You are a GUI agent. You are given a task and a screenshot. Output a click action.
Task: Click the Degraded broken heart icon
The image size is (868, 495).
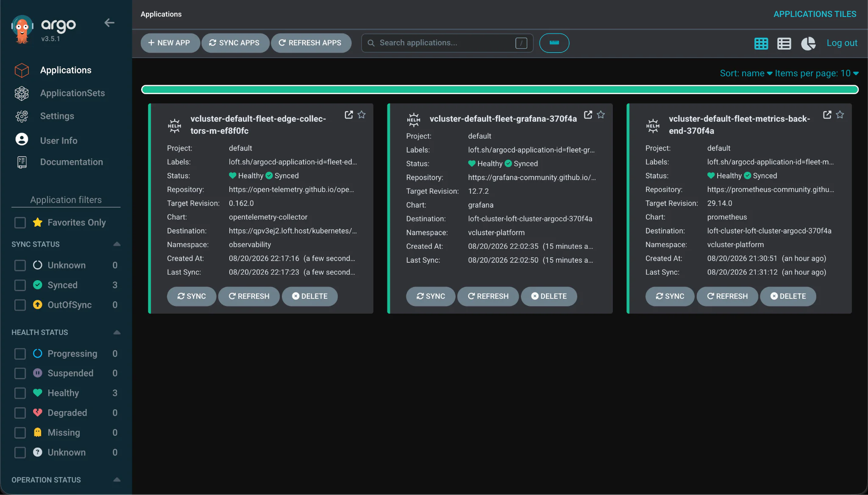click(x=38, y=412)
